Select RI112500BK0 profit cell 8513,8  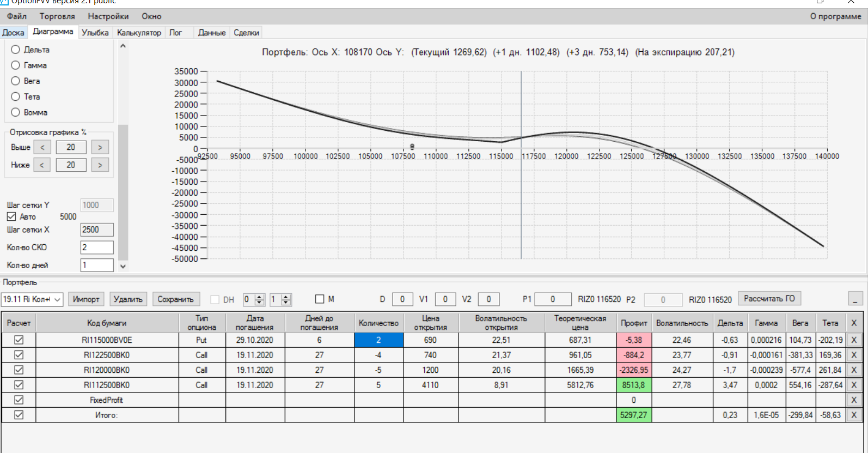click(634, 385)
